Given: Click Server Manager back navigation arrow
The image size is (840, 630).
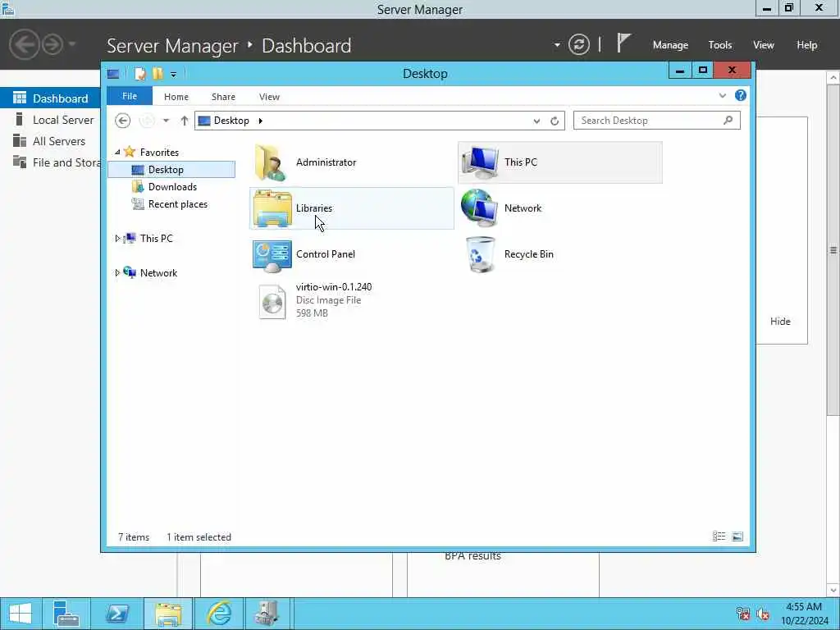Looking at the screenshot, I should pyautogui.click(x=24, y=44).
